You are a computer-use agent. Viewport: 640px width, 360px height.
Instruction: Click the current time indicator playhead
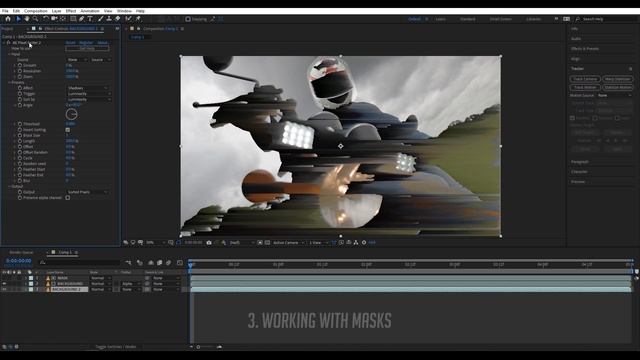190,264
